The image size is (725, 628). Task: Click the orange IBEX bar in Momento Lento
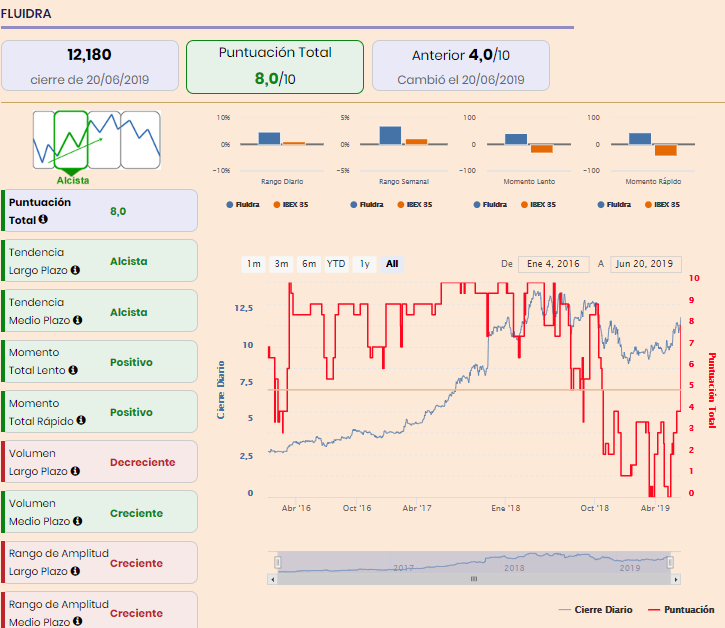(542, 148)
